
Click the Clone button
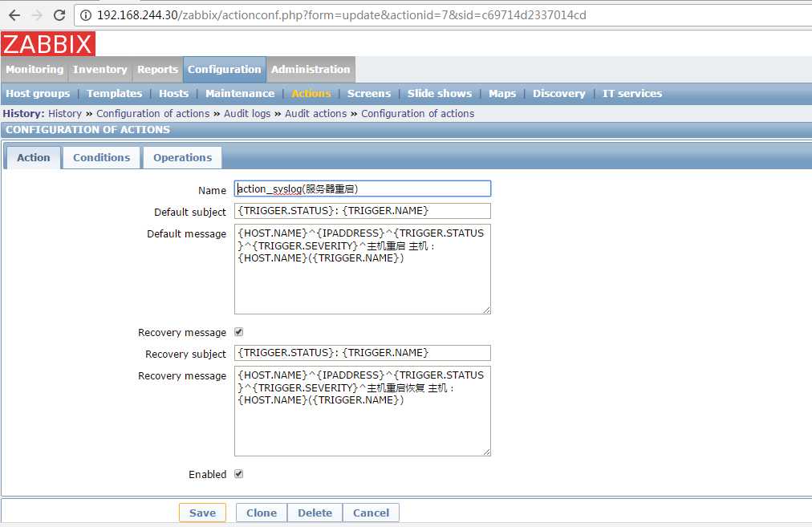(x=262, y=513)
